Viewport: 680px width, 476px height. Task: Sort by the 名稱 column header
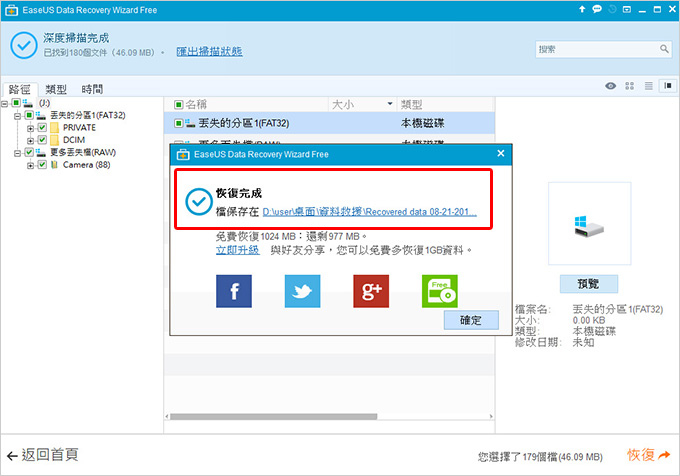(x=196, y=104)
